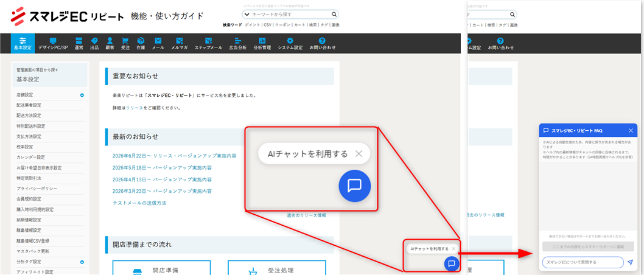The image size is (644, 275).
Task: Focus the キーワードから探す search field
Action: (291, 15)
